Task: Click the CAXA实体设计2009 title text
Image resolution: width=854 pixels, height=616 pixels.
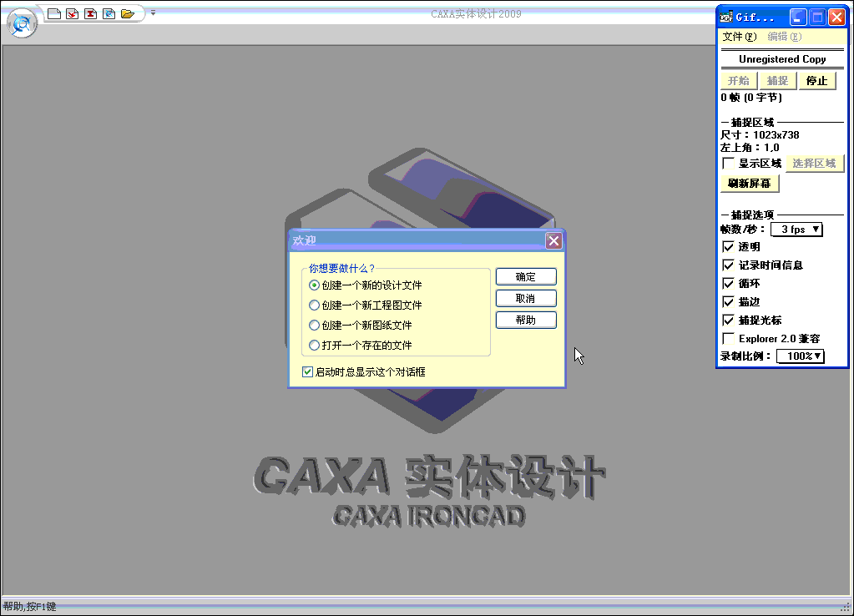Action: (476, 13)
